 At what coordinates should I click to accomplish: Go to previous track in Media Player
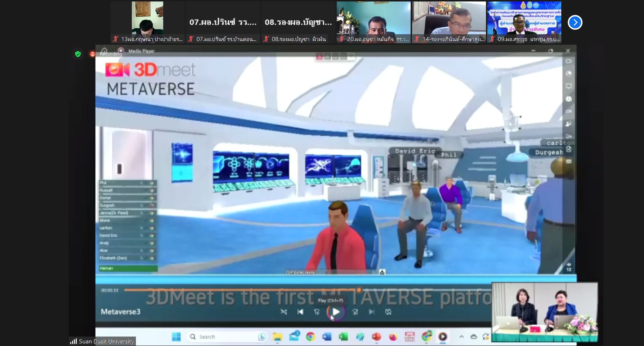(x=300, y=312)
